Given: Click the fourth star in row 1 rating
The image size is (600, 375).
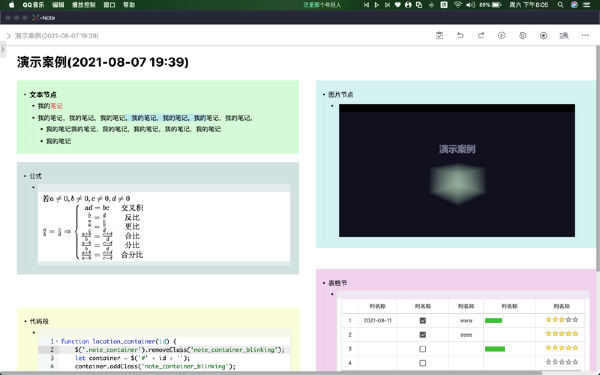Looking at the screenshot, I should tap(568, 320).
